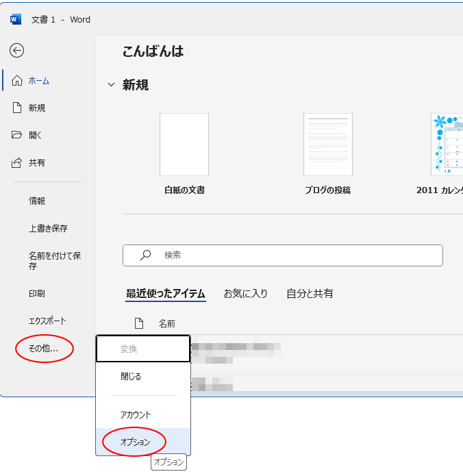
Task: Click the 検索 search field
Action: point(283,255)
